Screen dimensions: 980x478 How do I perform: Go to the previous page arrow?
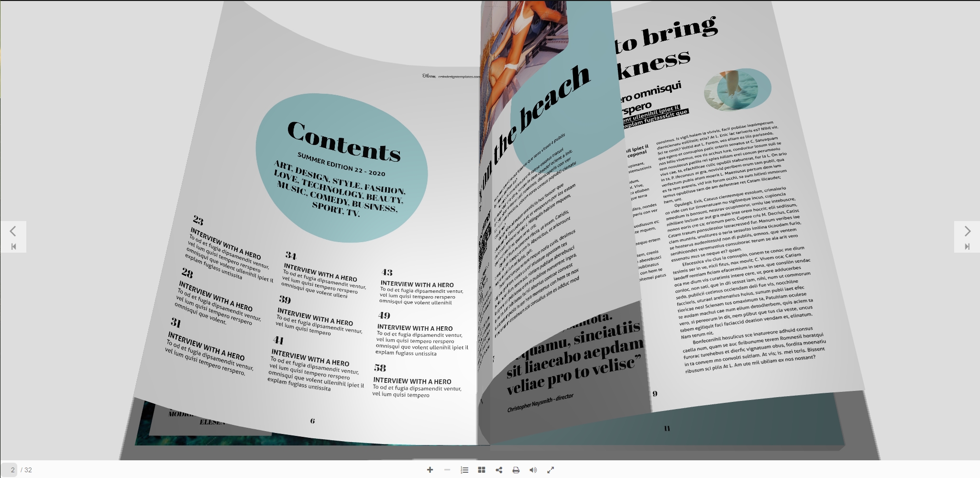(x=13, y=231)
